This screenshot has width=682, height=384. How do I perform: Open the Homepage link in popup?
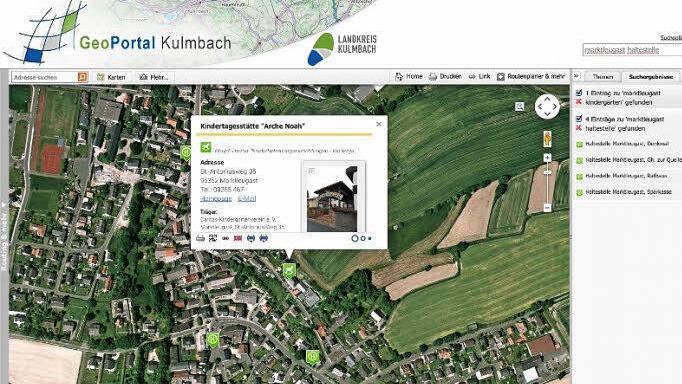click(x=216, y=199)
